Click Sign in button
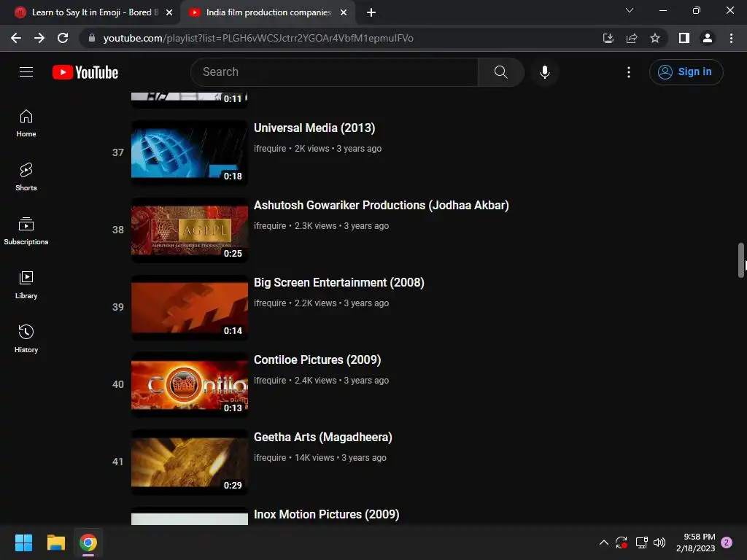747x560 pixels. coord(686,72)
